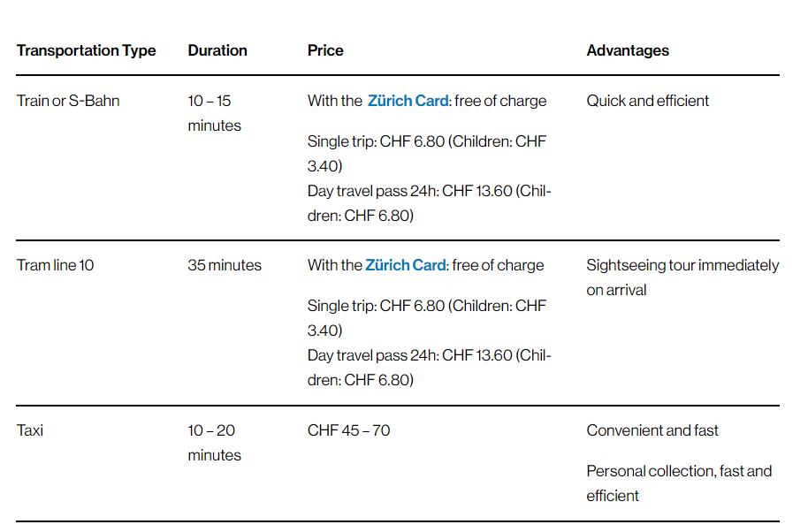Viewport: 808px width, 532px height.
Task: Select the Price column header
Action: (x=325, y=50)
